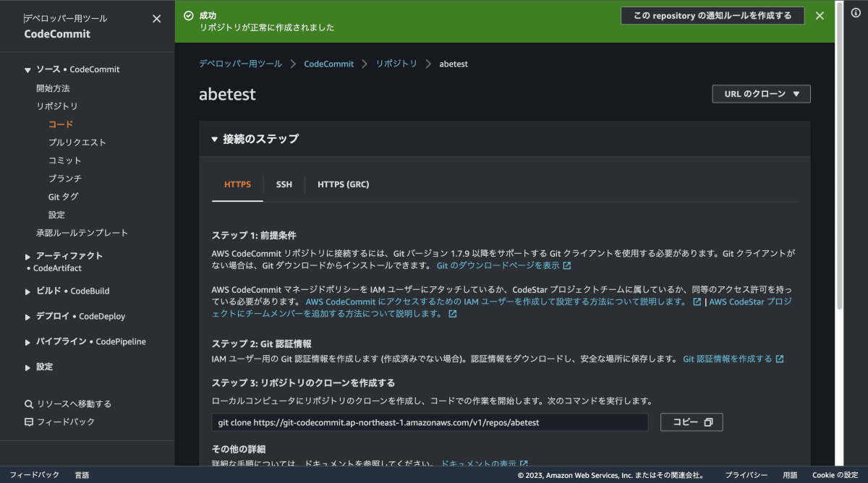Click external link icon after チームメンバーを追加する方法 link
868x483 pixels.
coord(453,315)
